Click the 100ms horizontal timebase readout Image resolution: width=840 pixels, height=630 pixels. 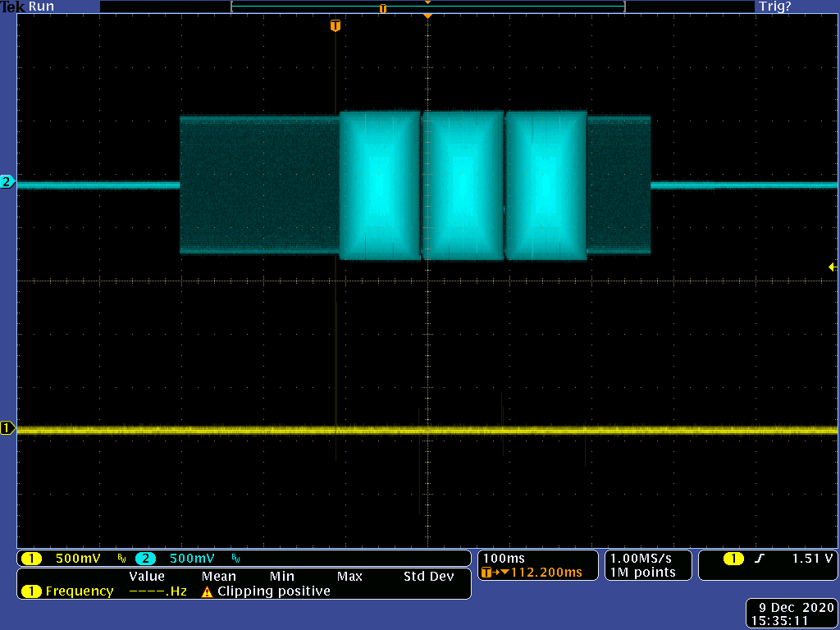pyautogui.click(x=505, y=559)
